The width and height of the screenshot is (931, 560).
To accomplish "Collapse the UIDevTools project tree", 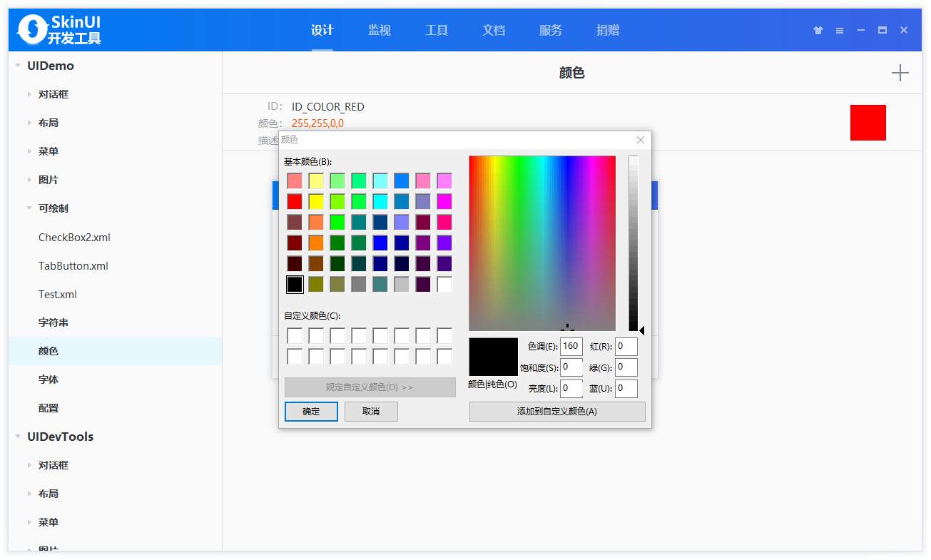I will (x=18, y=437).
